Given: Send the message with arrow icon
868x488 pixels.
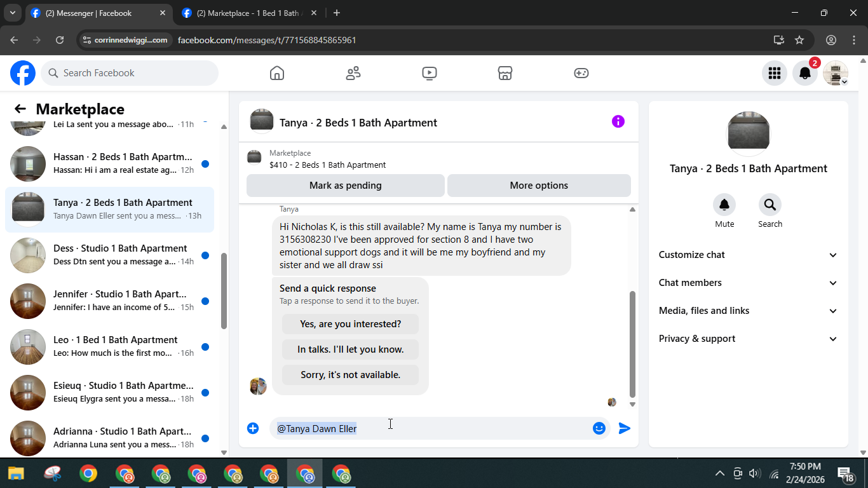Looking at the screenshot, I should [x=625, y=428].
